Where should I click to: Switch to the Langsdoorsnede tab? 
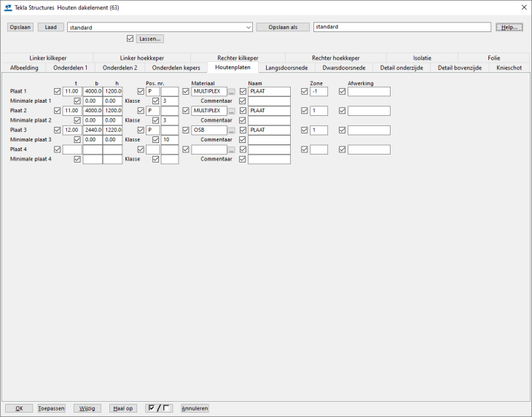pyautogui.click(x=286, y=68)
